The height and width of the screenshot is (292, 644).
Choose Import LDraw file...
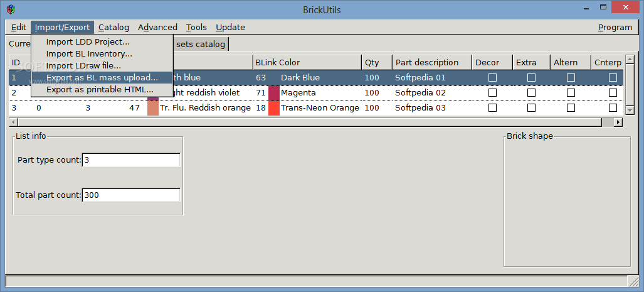pyautogui.click(x=102, y=66)
